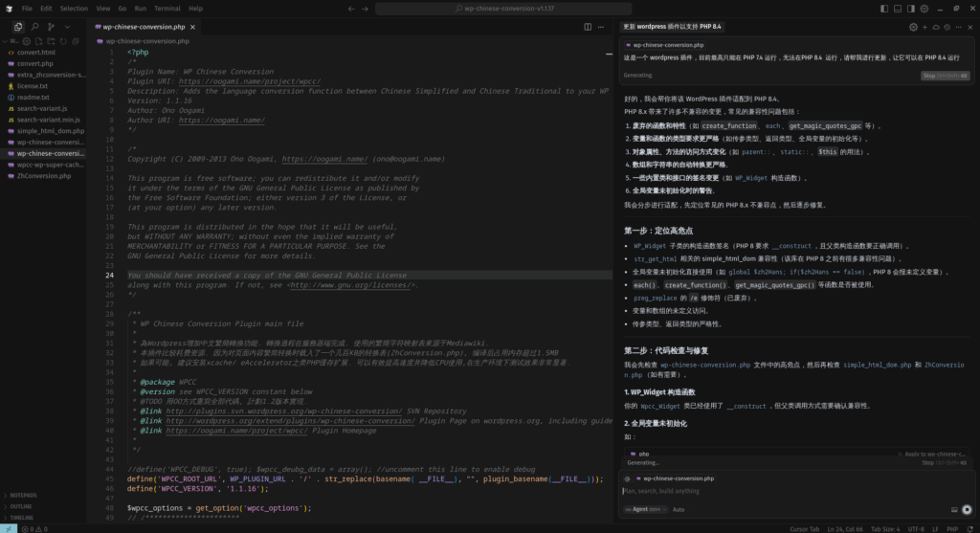This screenshot has width=980, height=533.
Task: Open the Agent mode dropdown
Action: [643, 509]
